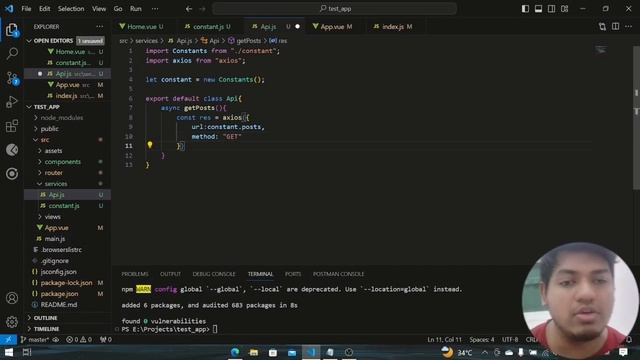
Task: Open the Go menu
Action: coord(118,9)
